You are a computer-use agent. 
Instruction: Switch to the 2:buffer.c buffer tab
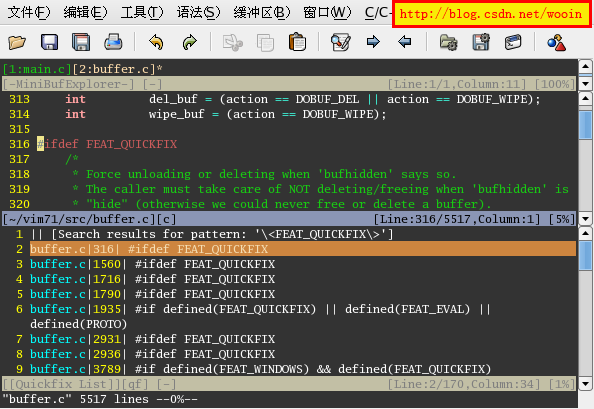point(114,69)
